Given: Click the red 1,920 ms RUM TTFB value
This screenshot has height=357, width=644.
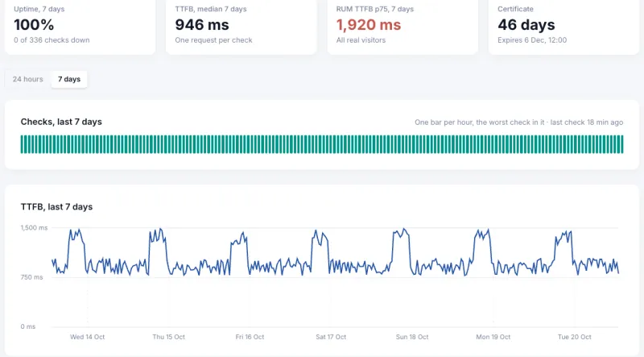Looking at the screenshot, I should click(369, 25).
